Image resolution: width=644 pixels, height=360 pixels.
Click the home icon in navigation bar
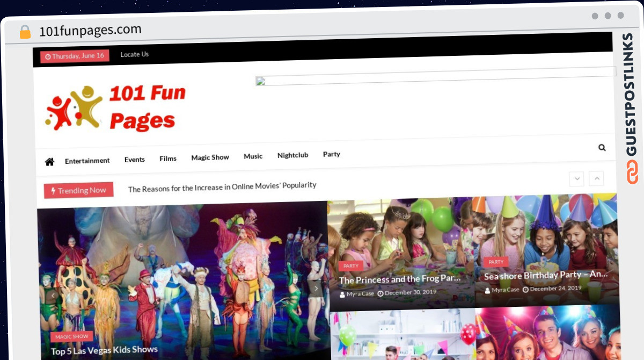pos(49,162)
